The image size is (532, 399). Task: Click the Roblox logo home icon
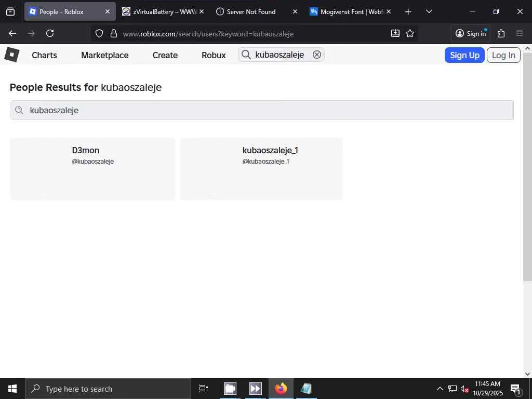pos(12,55)
